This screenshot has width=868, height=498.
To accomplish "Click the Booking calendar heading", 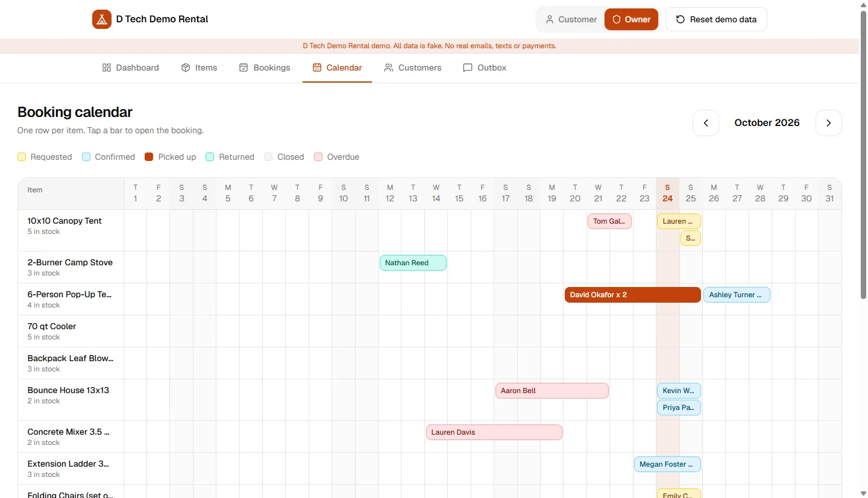I will coord(75,112).
